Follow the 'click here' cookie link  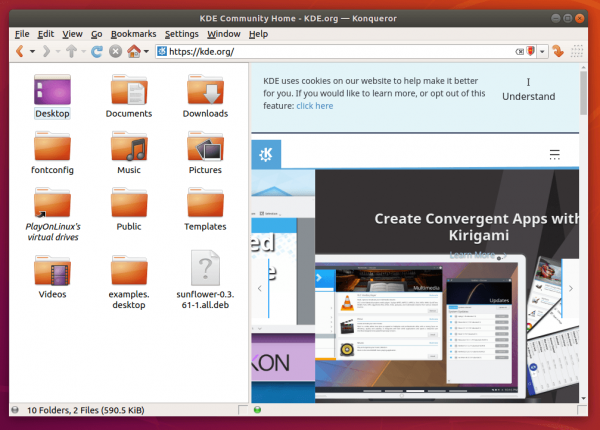click(315, 106)
